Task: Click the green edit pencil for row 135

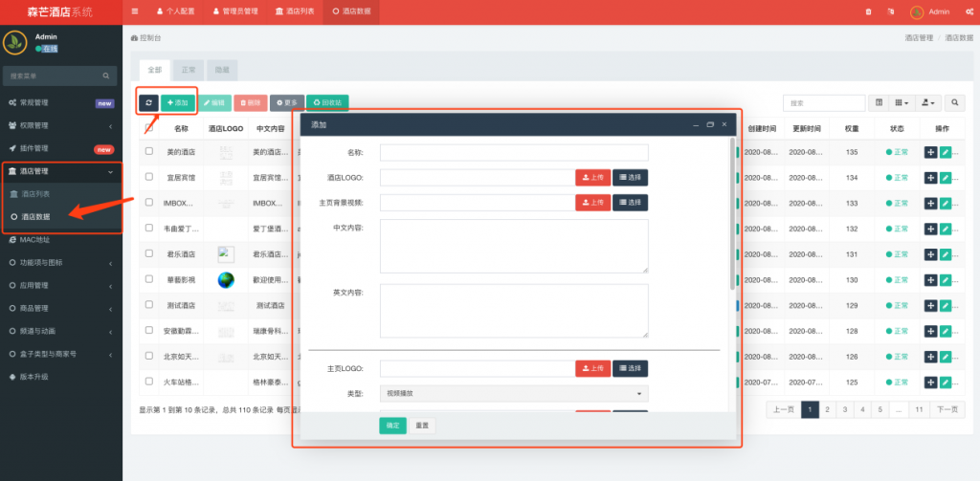Action: (947, 152)
